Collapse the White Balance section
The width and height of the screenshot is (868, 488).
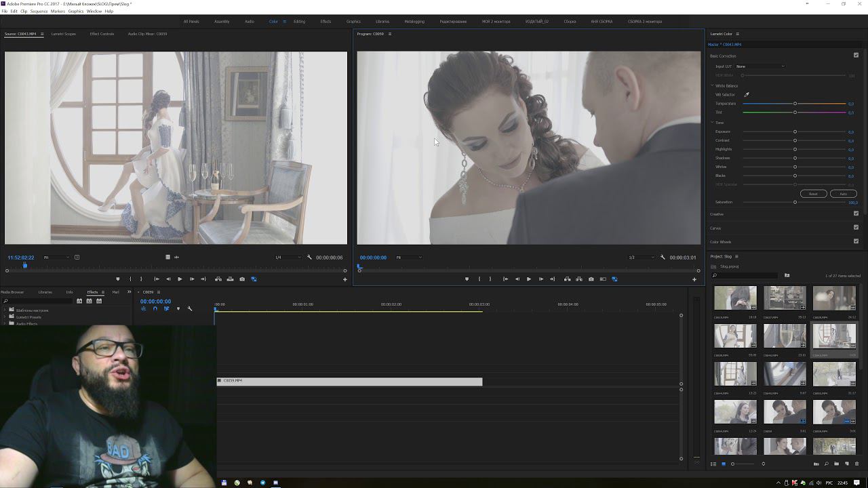pos(712,86)
